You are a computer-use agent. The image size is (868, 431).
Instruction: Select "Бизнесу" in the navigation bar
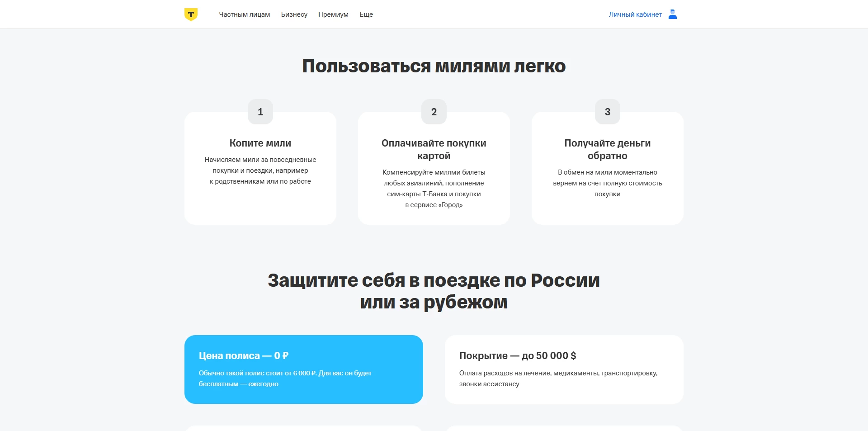pos(294,14)
